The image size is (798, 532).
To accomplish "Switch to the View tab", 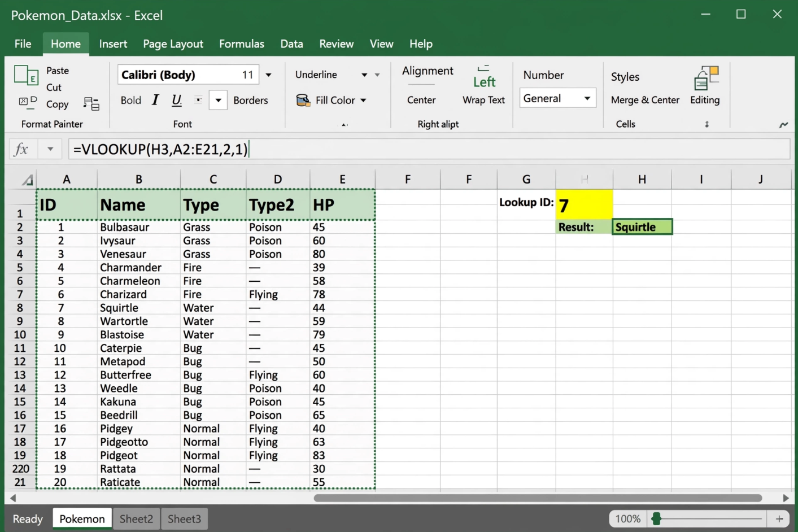I will click(381, 43).
